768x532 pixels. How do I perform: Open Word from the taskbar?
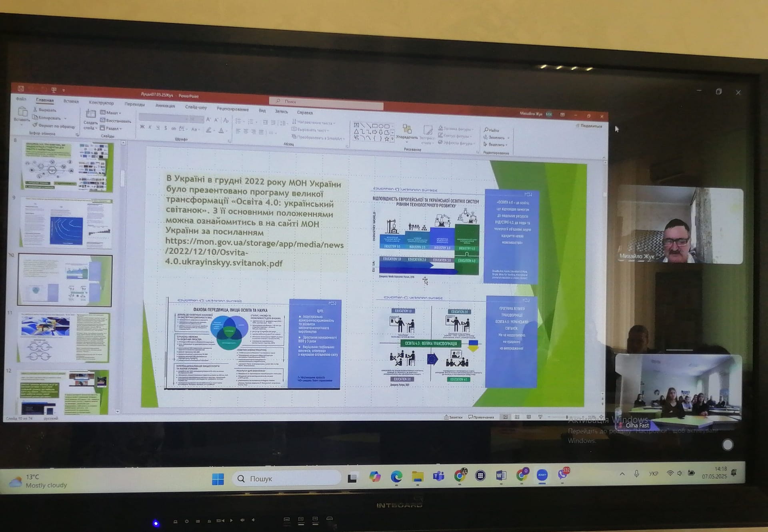click(501, 475)
